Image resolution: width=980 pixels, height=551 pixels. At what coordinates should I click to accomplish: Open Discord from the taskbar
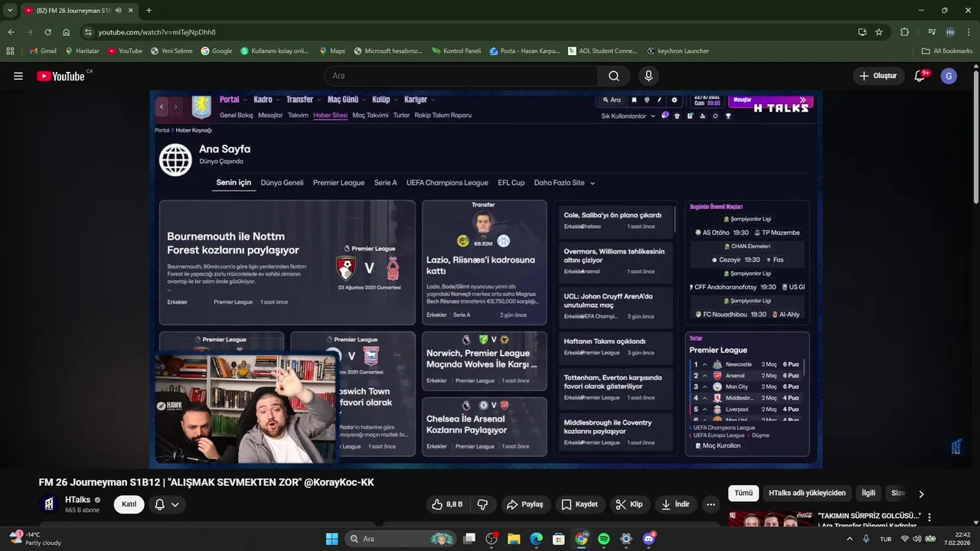click(648, 539)
